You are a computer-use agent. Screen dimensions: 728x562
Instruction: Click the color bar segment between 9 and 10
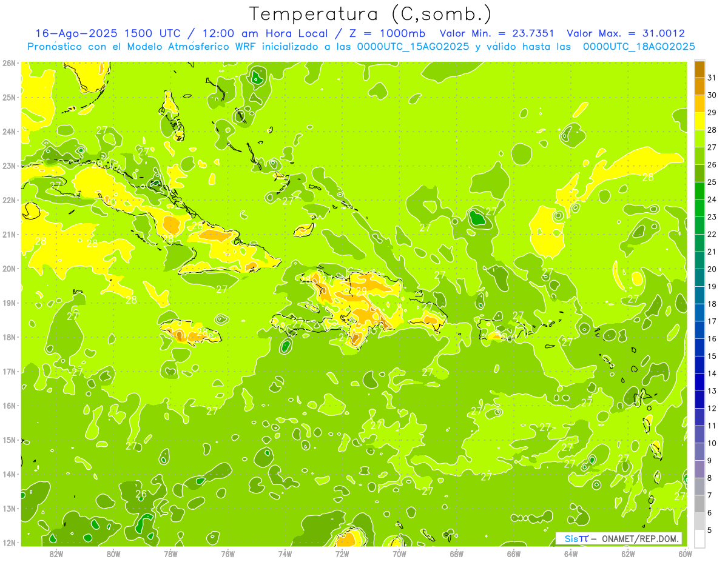(699, 452)
